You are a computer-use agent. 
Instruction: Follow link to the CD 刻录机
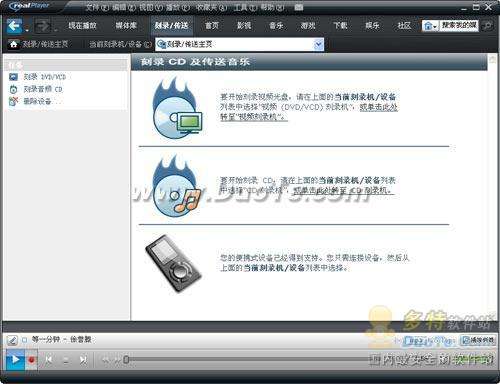pyautogui.click(x=343, y=190)
